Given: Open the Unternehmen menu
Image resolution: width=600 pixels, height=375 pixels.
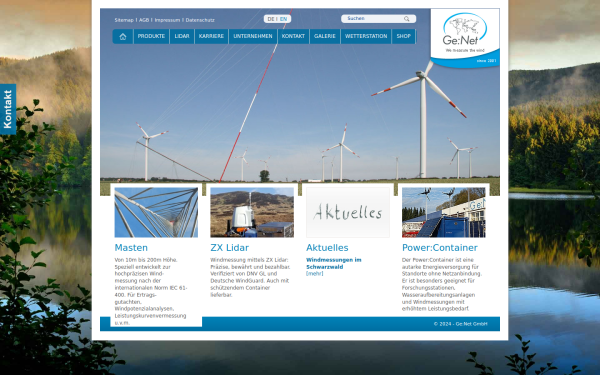Looking at the screenshot, I should 253,36.
